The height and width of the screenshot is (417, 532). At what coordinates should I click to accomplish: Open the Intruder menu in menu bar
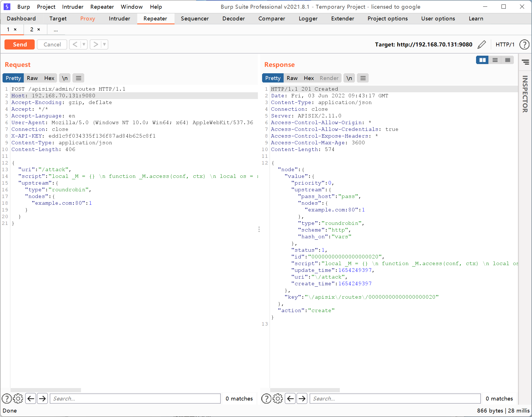tap(73, 7)
